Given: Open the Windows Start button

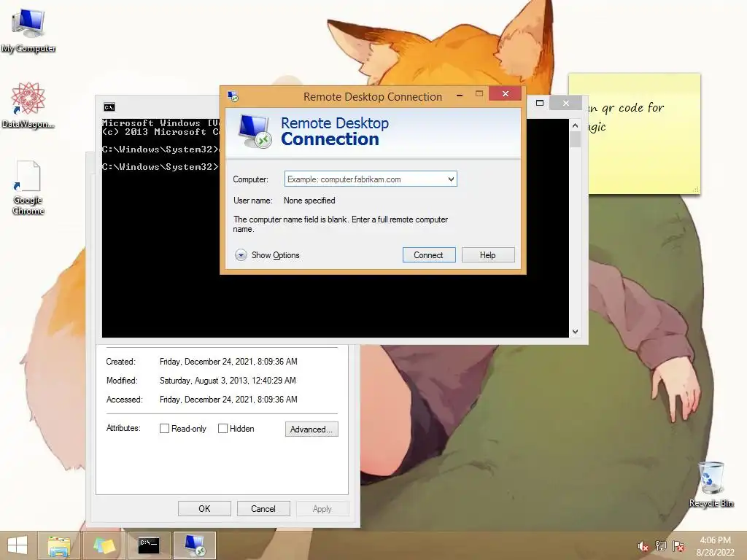Looking at the screenshot, I should [18, 545].
